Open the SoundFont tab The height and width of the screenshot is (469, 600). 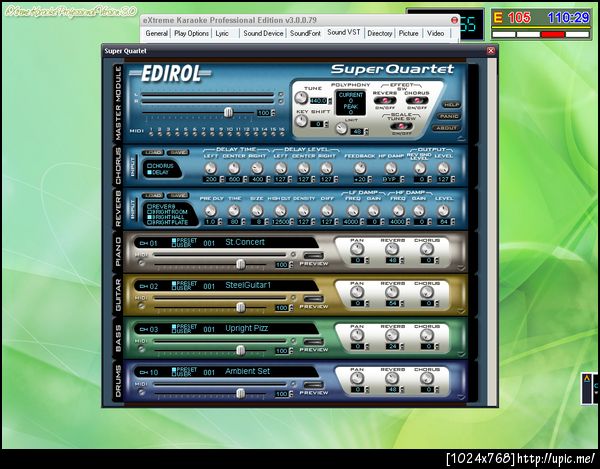tap(305, 33)
